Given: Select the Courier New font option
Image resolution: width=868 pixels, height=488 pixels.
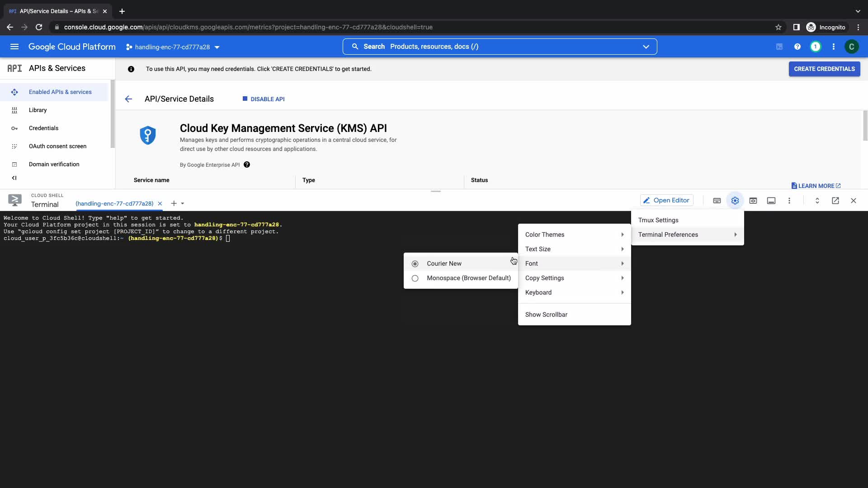Looking at the screenshot, I should (444, 263).
